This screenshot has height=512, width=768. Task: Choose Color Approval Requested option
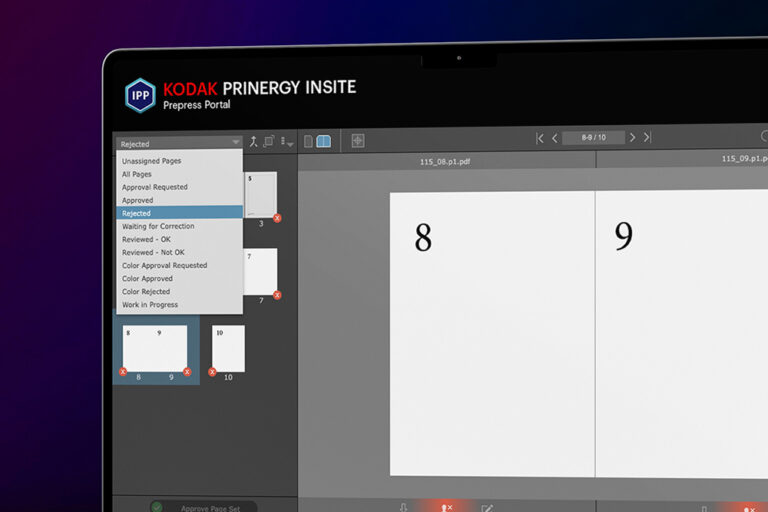click(165, 266)
